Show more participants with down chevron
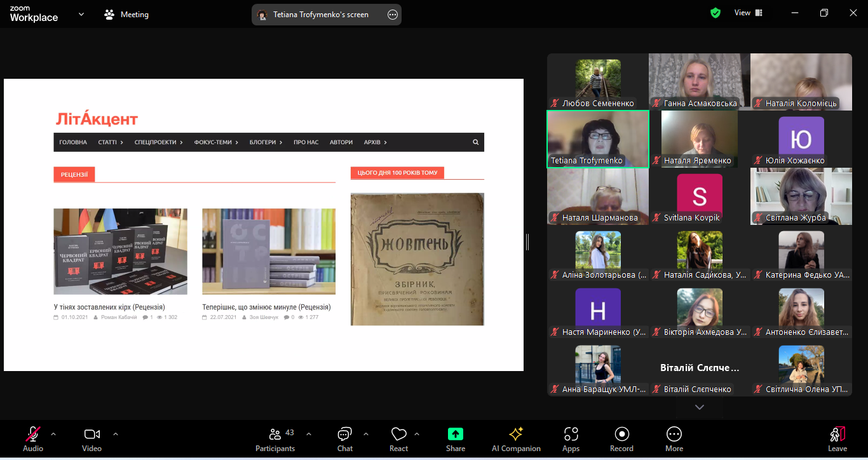The height and width of the screenshot is (460, 868). (700, 407)
